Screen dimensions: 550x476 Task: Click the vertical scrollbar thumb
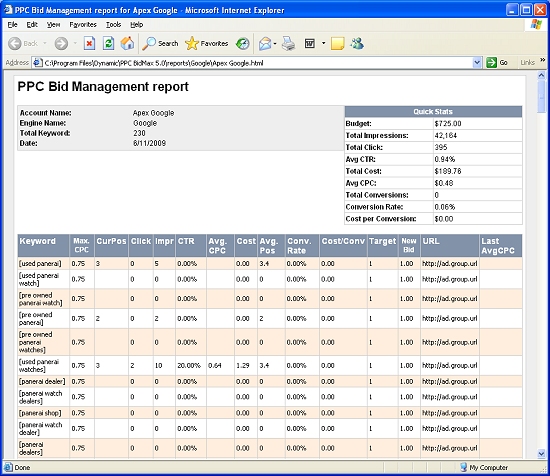pos(541,96)
